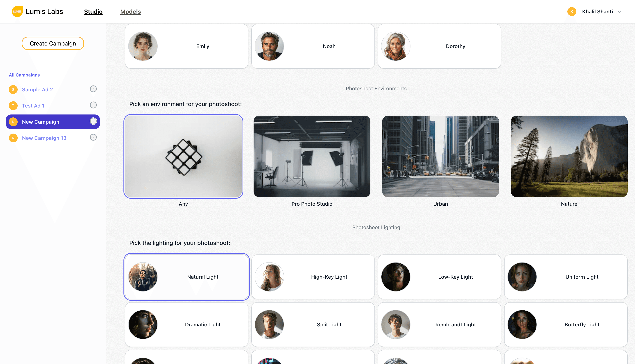Select the Pro Photo Studio environment thumbnail
The image size is (635, 364).
[x=311, y=156]
